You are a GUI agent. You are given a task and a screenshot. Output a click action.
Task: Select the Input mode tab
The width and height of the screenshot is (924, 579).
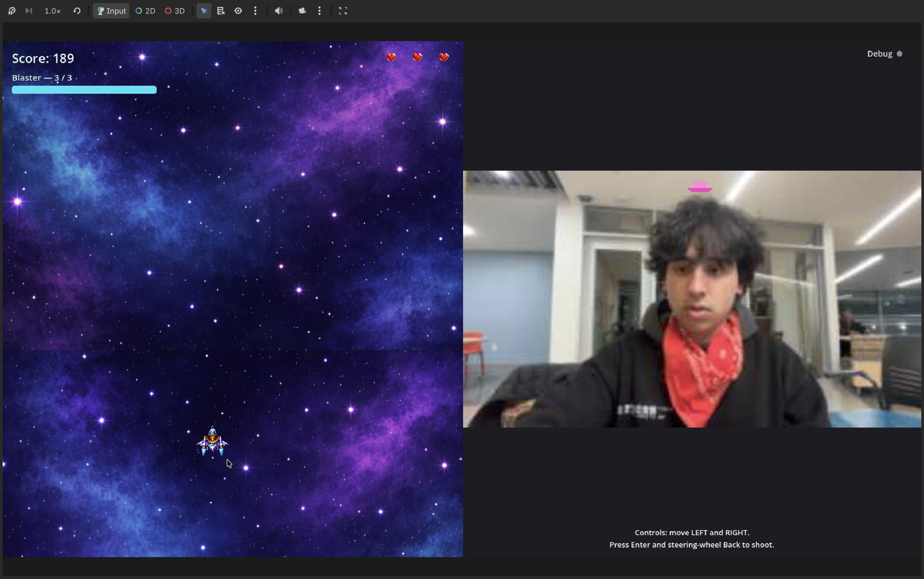pos(111,11)
